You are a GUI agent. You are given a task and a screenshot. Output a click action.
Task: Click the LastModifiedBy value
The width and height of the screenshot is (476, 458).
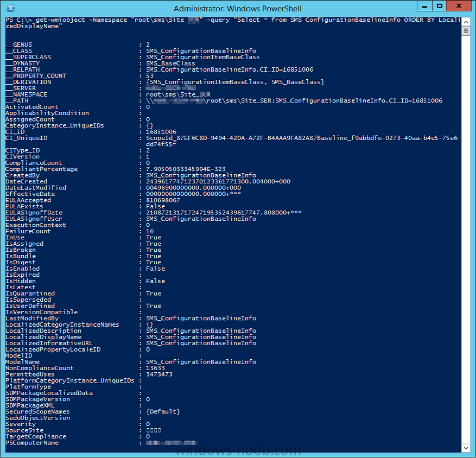coord(201,319)
